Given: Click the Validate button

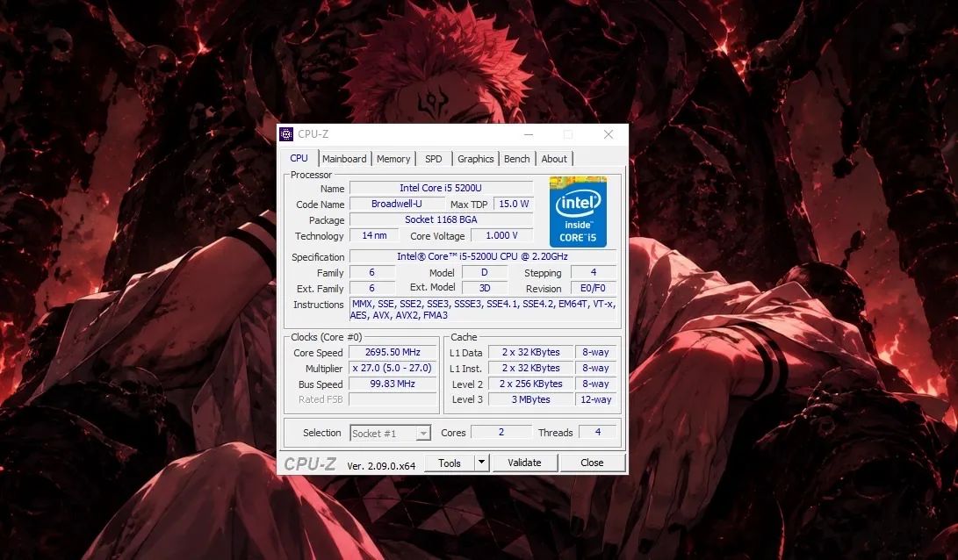Looking at the screenshot, I should tap(525, 463).
